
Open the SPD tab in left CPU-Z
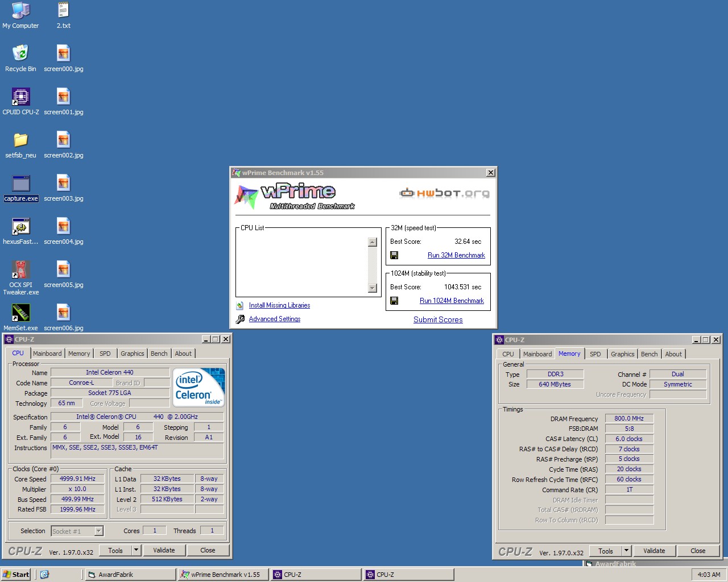105,354
